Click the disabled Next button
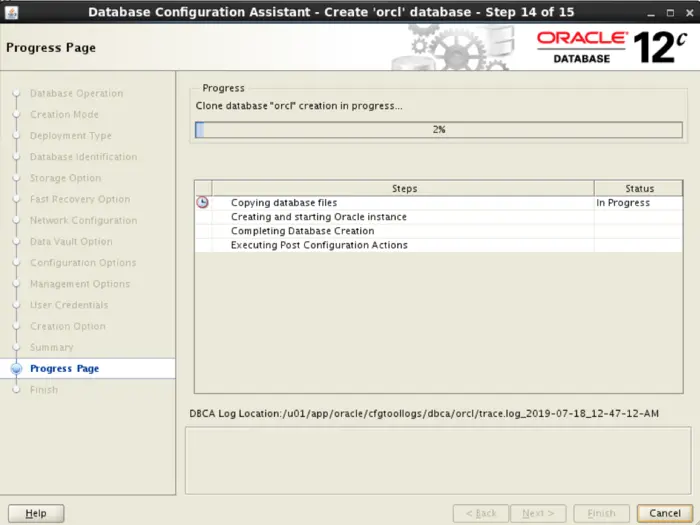This screenshot has height=525, width=700. (538, 513)
